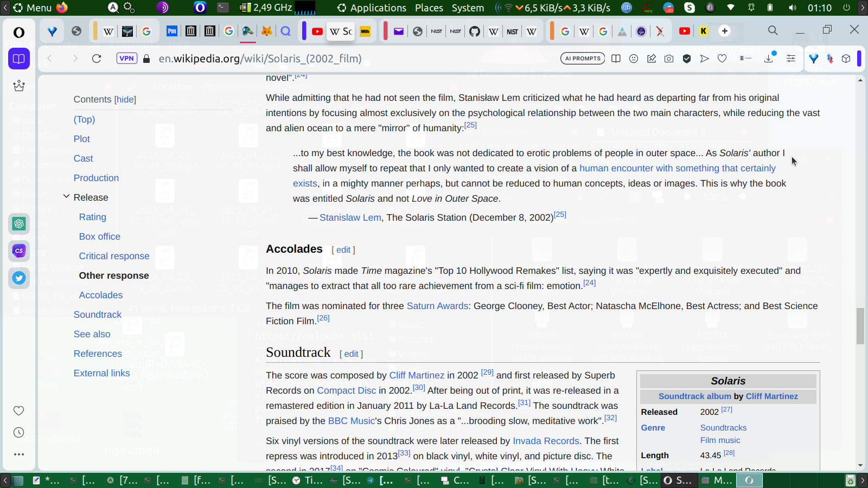Open the downloads icon in the toolbar
This screenshot has width=868, height=488.
click(769, 59)
